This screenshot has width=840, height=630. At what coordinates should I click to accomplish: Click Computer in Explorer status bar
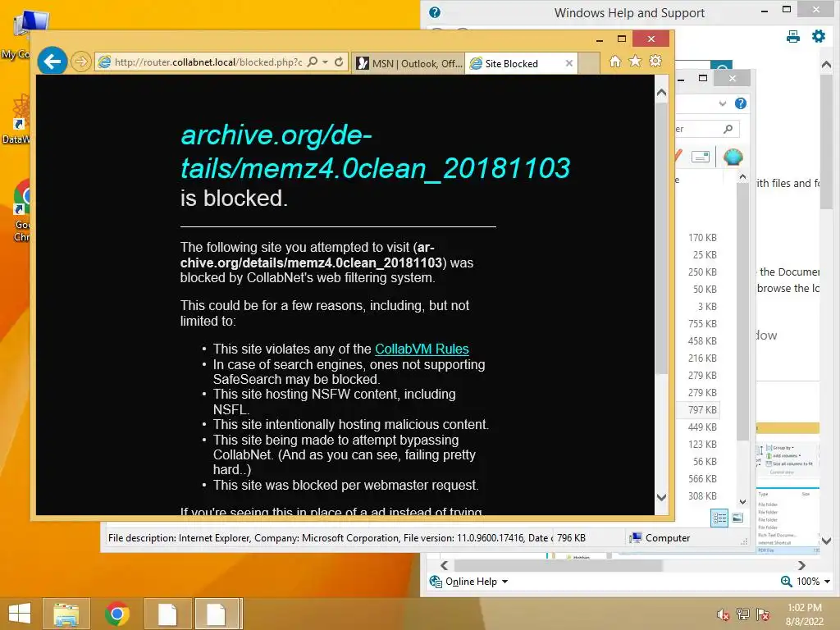660,538
